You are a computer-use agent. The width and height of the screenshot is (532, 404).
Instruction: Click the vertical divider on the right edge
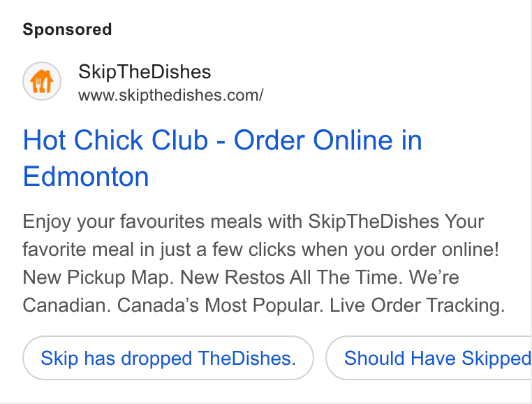tap(531, 202)
